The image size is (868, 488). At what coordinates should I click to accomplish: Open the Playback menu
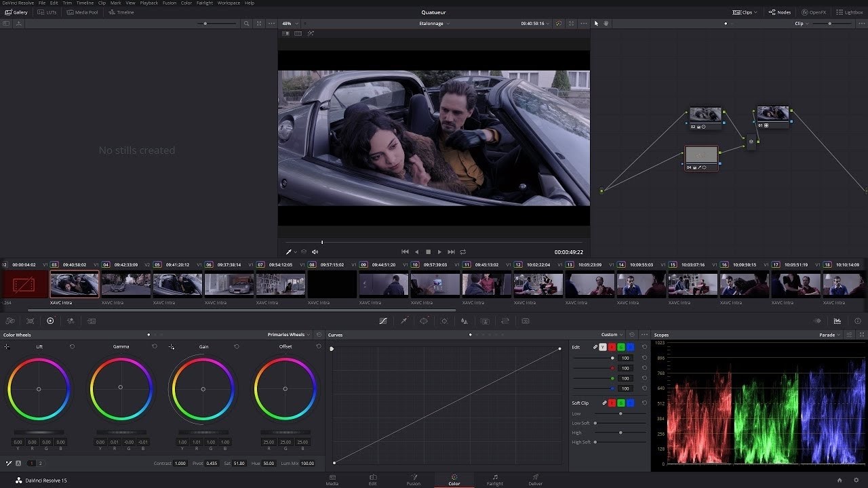click(x=149, y=3)
